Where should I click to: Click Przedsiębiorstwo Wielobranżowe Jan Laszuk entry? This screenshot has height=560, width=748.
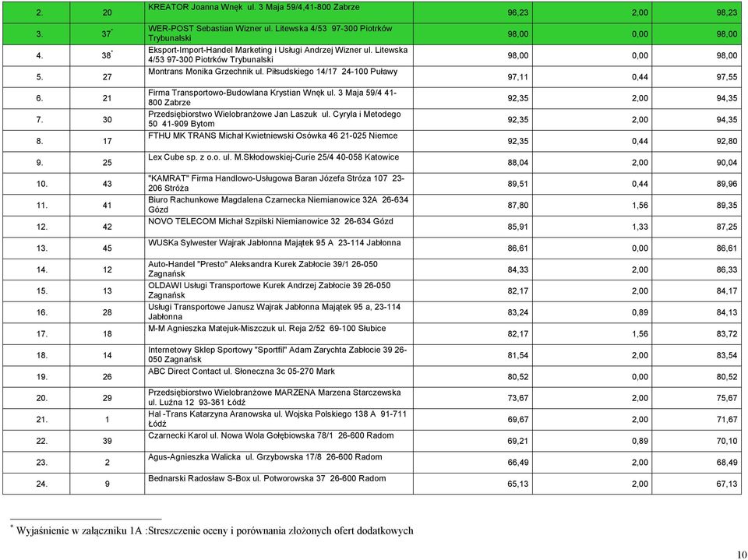point(279,119)
